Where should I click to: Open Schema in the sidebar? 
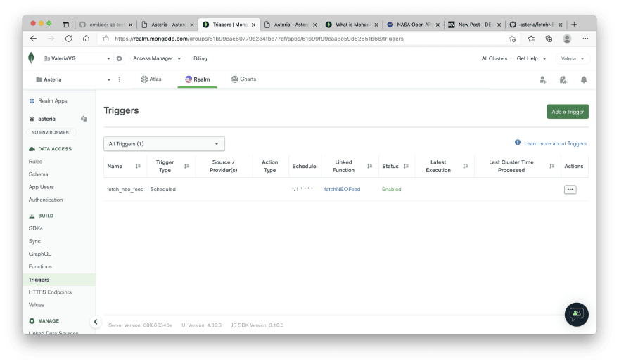click(x=38, y=174)
